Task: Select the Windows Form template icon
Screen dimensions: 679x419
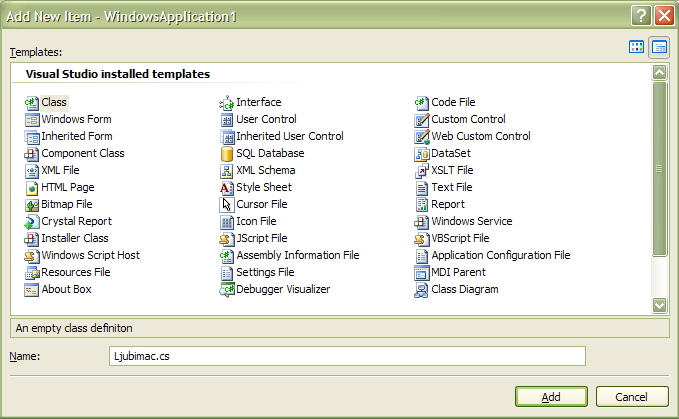Action: (31, 120)
